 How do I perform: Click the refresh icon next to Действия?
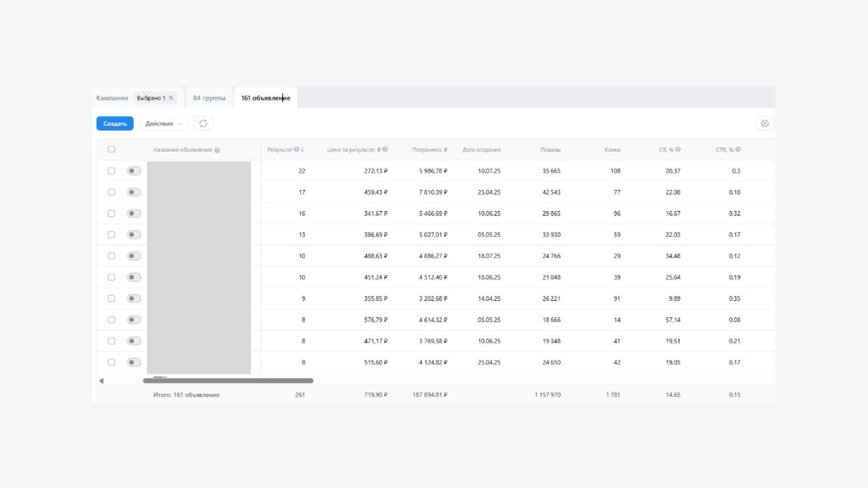(x=203, y=124)
